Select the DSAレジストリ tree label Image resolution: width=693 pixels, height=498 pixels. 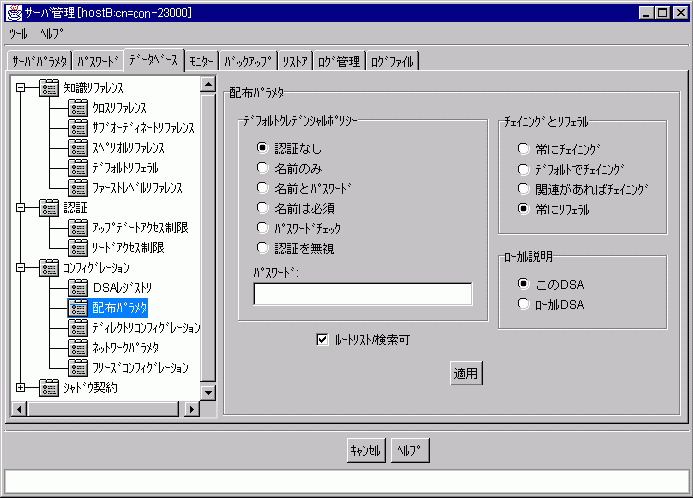(122, 288)
